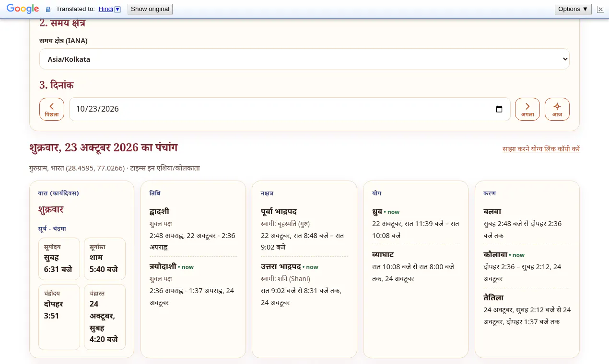Click the चंद्रास्त 4:20 बजे tile
The height and width of the screenshot is (364, 609).
coord(105,317)
